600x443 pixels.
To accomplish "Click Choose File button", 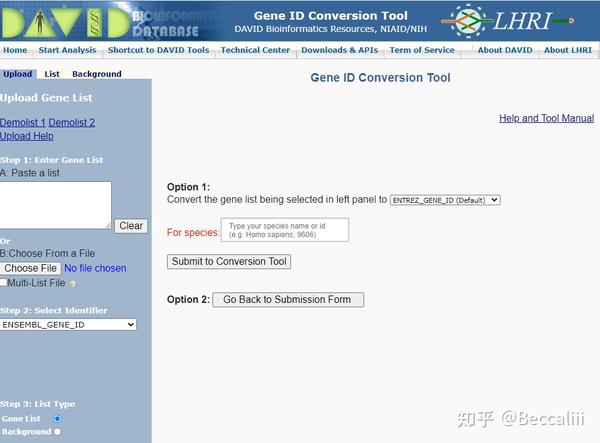I will point(31,268).
